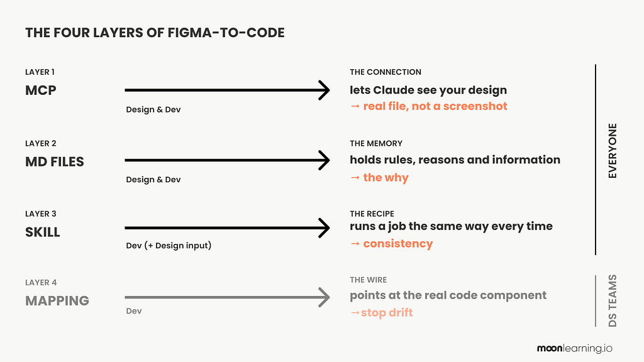Click 'the why' orange text
Viewport: 644px width, 362px height.
(x=386, y=178)
